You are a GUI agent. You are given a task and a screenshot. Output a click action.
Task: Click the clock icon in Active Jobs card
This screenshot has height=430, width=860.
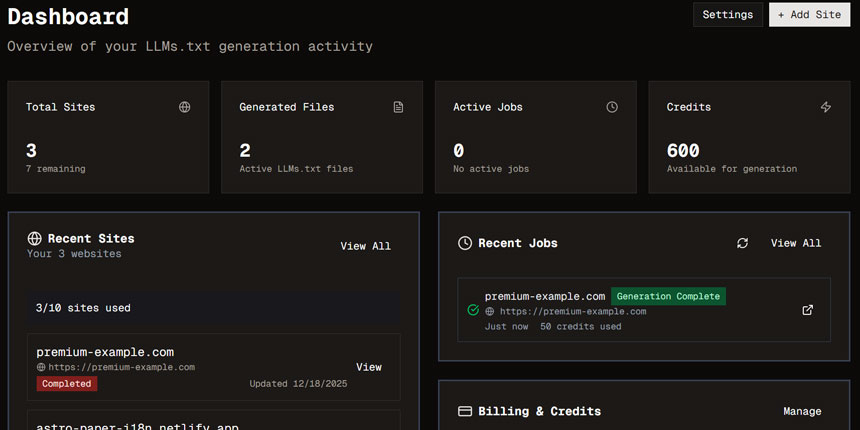612,108
